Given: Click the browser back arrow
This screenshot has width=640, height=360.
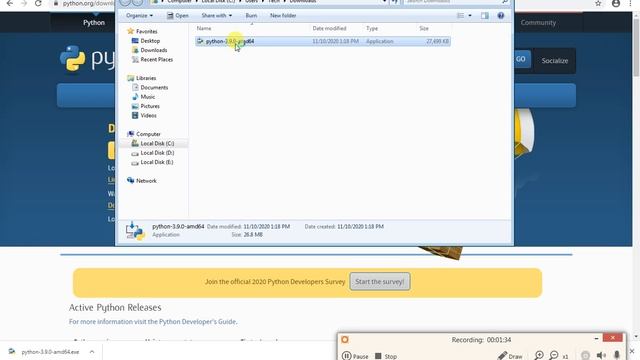Looking at the screenshot, I should point(10,3).
